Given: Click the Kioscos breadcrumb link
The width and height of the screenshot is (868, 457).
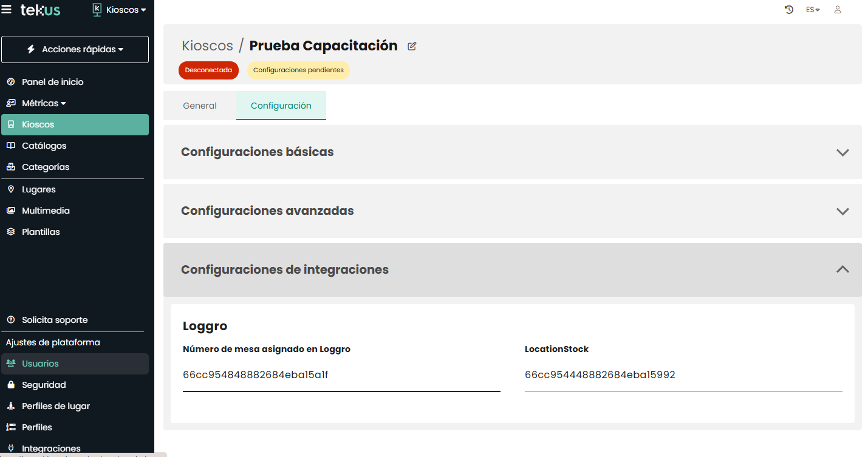Looking at the screenshot, I should pos(207,46).
